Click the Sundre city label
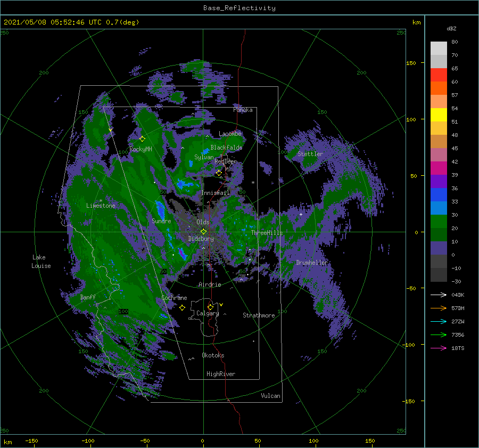The height and width of the screenshot is (448, 479). click(x=161, y=221)
